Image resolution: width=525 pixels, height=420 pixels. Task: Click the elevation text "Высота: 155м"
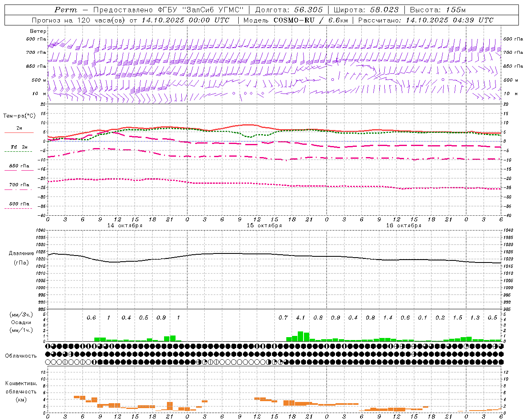438,10
